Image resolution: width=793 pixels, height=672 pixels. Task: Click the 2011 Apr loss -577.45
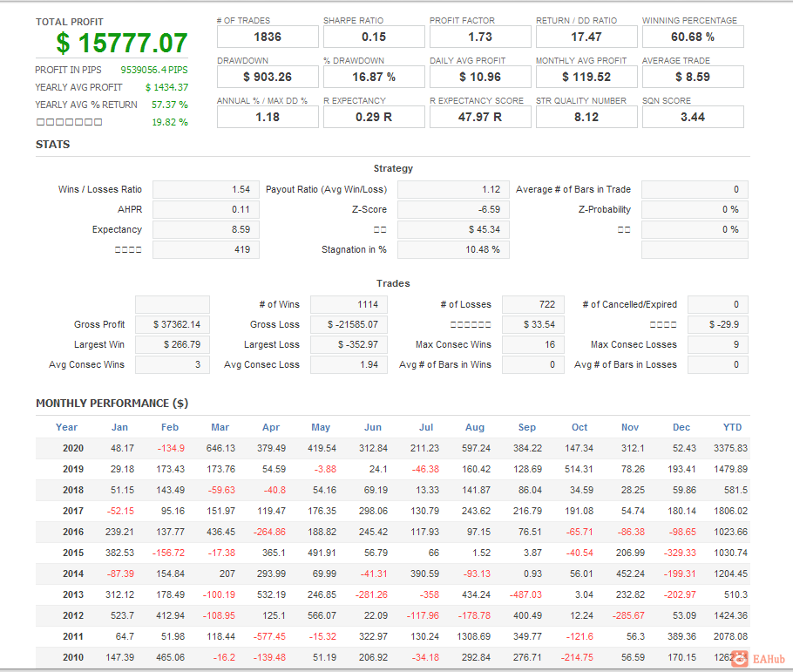pyautogui.click(x=269, y=636)
